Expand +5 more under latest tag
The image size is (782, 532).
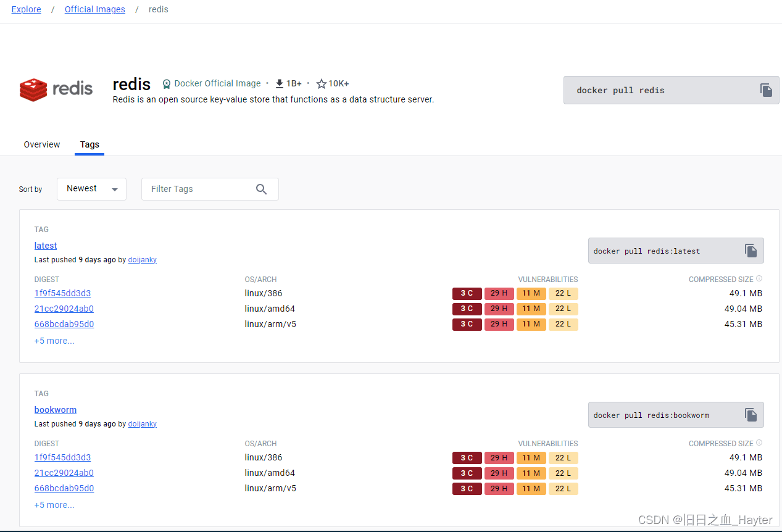54,341
